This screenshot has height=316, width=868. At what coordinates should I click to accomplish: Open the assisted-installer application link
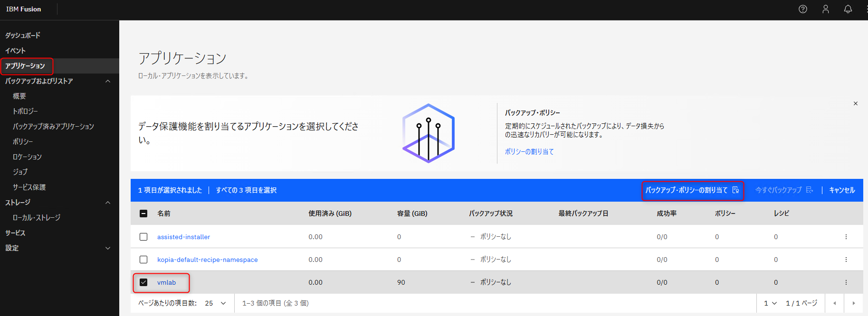(x=183, y=237)
